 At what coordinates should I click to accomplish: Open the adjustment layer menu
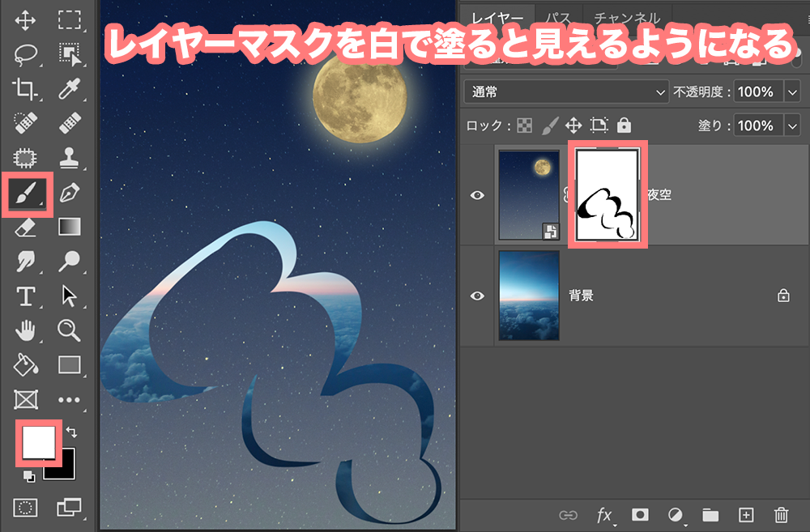(676, 515)
